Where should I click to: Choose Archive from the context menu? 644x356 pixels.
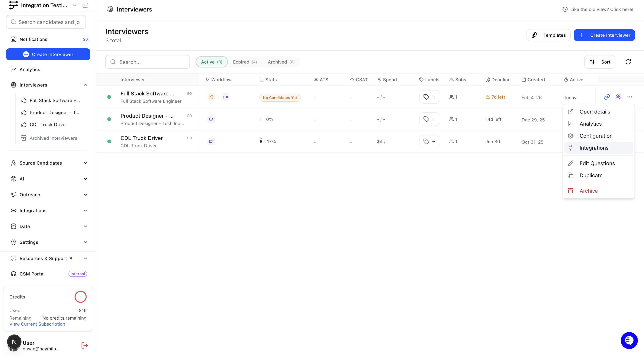[x=588, y=191]
